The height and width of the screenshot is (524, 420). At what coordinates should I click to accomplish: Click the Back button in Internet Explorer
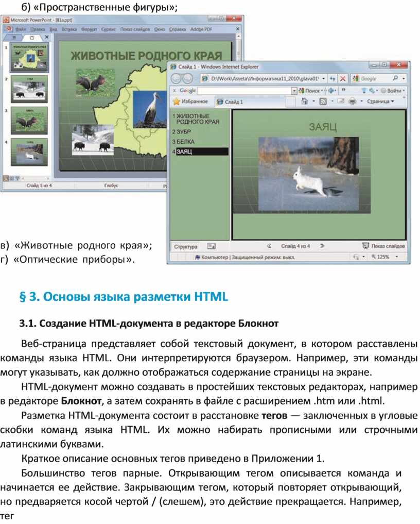[176, 78]
